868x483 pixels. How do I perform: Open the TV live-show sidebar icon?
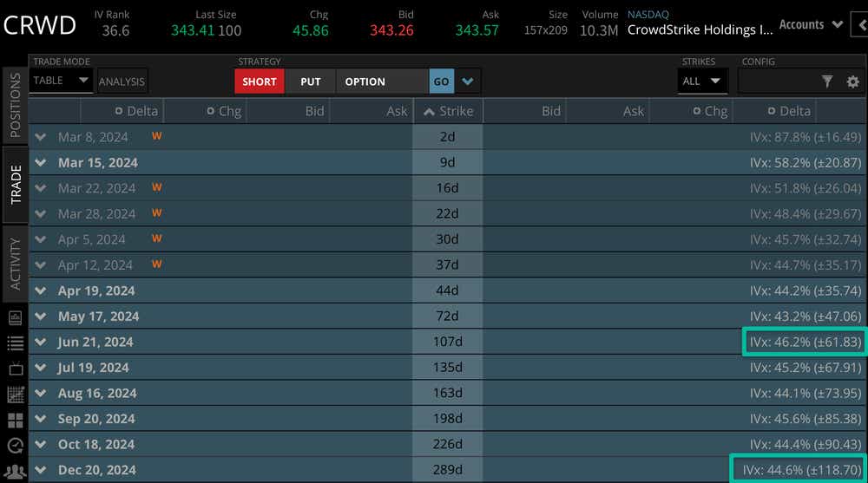[15, 369]
